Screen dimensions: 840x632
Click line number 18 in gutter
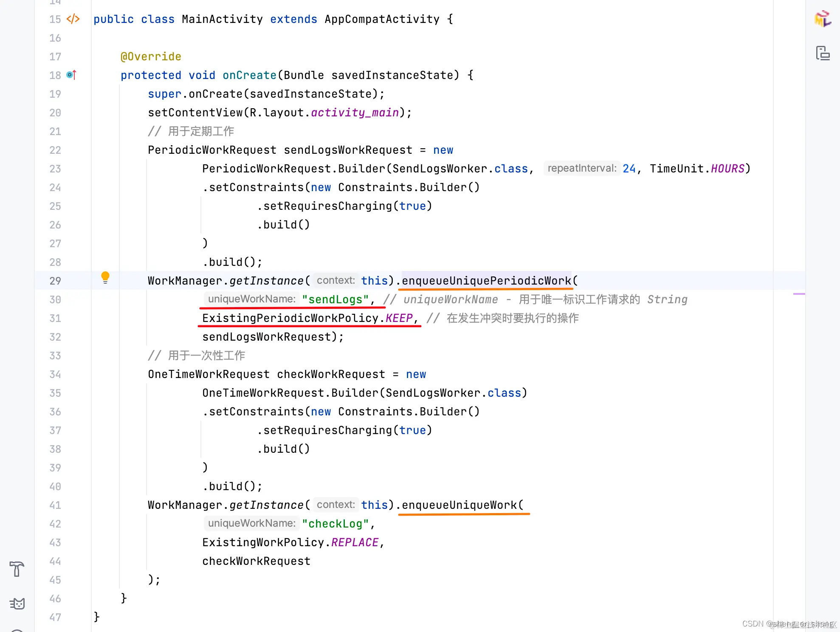click(55, 75)
